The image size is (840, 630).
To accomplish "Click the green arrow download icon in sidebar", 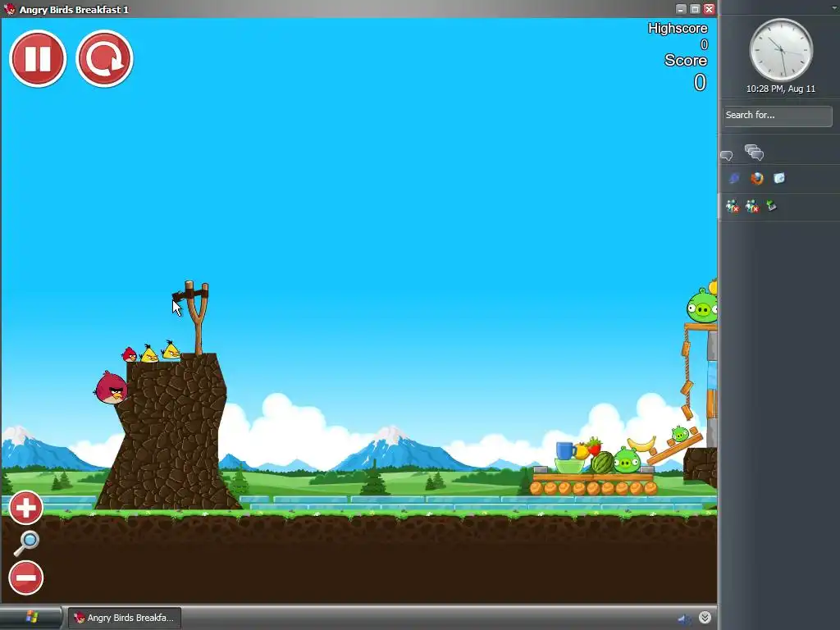I will pyautogui.click(x=771, y=205).
